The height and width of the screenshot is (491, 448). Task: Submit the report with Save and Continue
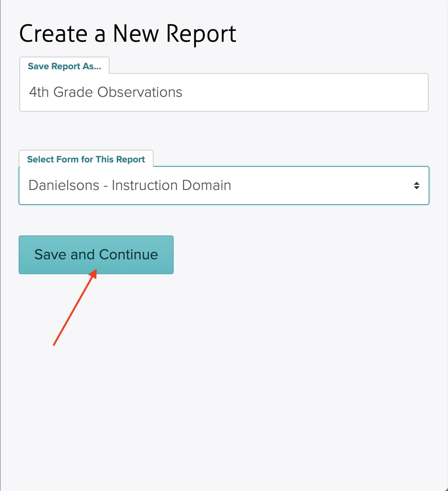click(96, 255)
